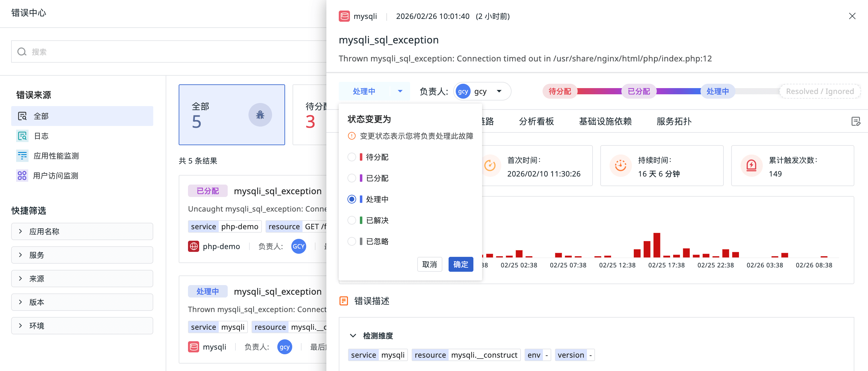Choose the 已忽略 radio option
868x371 pixels.
pyautogui.click(x=351, y=241)
